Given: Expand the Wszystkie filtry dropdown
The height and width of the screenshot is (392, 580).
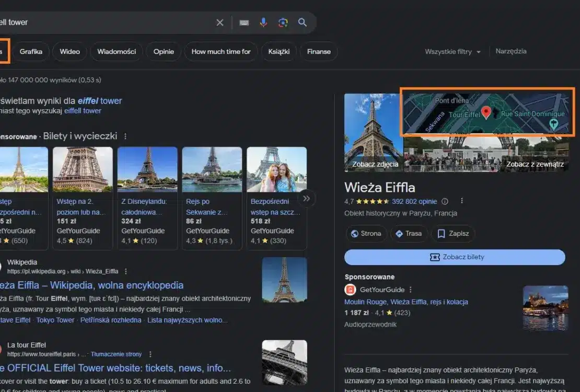Looking at the screenshot, I should [x=453, y=52].
